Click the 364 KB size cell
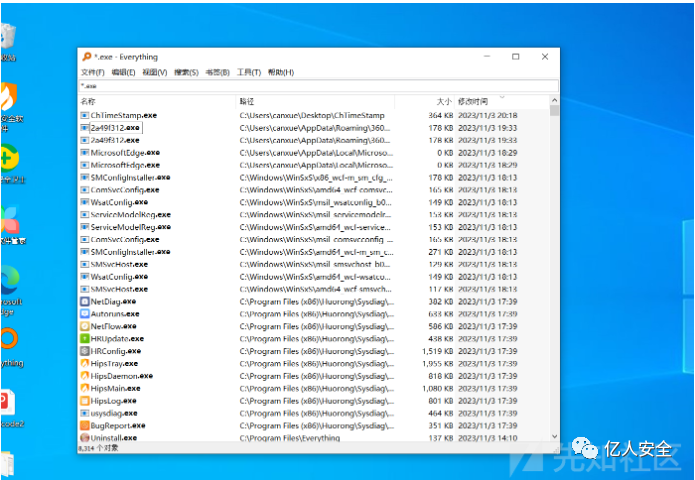 pyautogui.click(x=441, y=115)
